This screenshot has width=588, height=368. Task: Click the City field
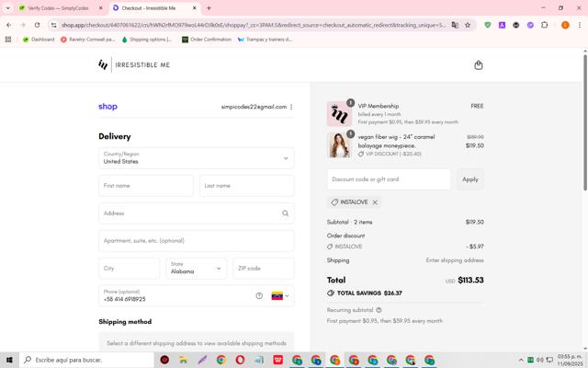coord(129,268)
